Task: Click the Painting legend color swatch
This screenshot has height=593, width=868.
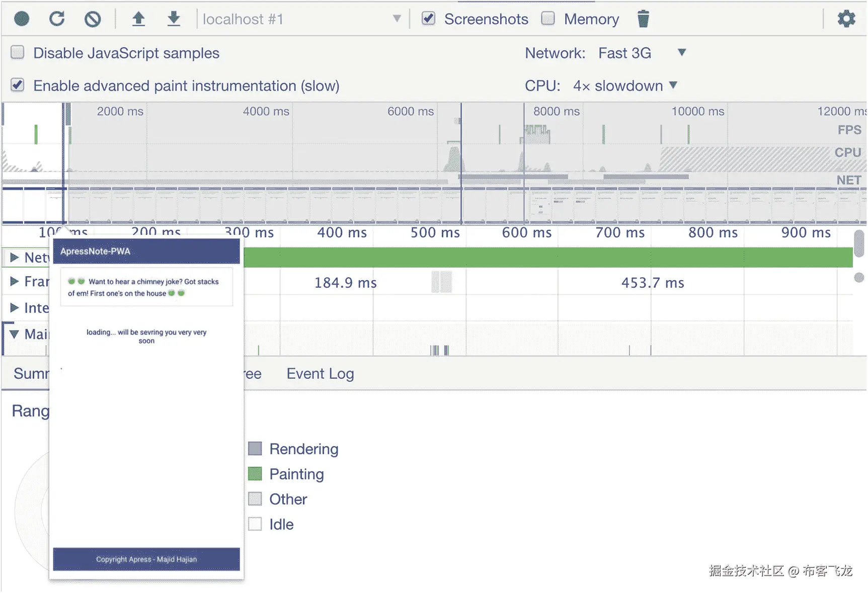Action: point(255,474)
